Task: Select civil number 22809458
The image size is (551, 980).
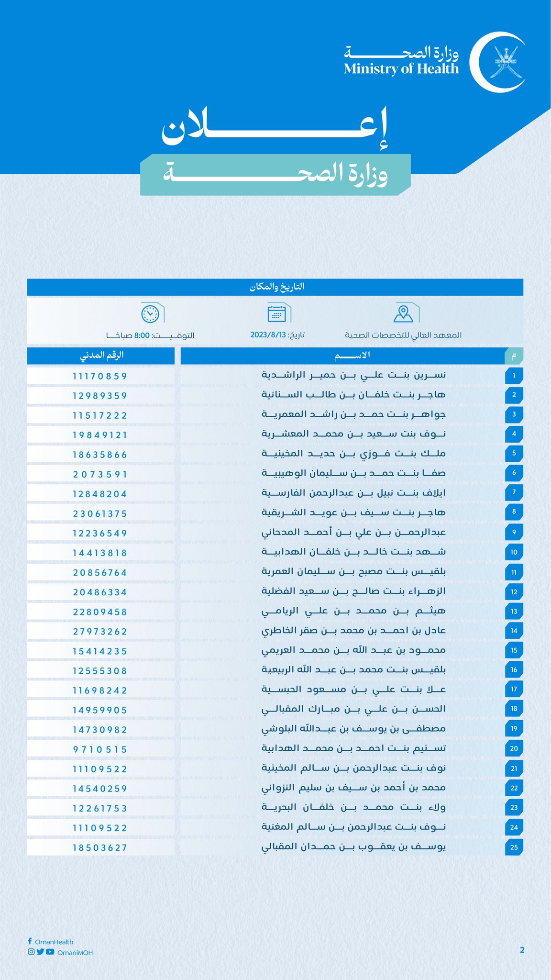Action: point(100,612)
